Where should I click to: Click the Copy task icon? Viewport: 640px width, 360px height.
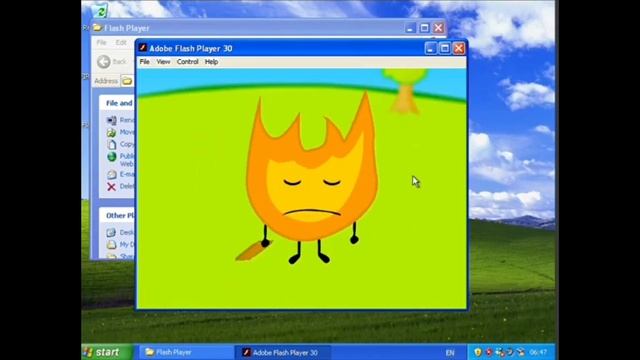(x=111, y=144)
